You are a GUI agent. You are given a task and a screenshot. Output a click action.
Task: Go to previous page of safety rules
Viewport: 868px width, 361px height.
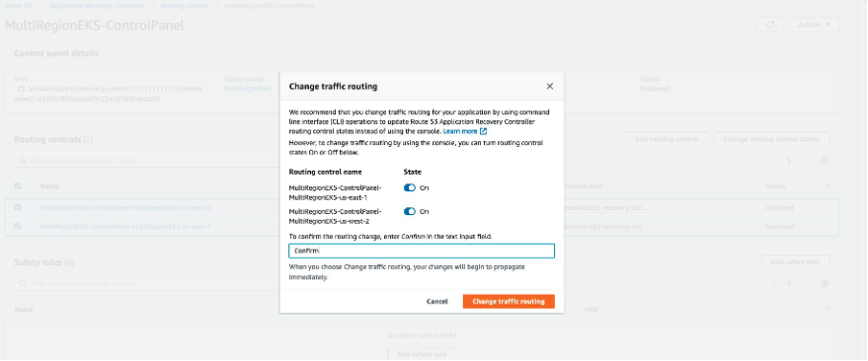point(775,283)
